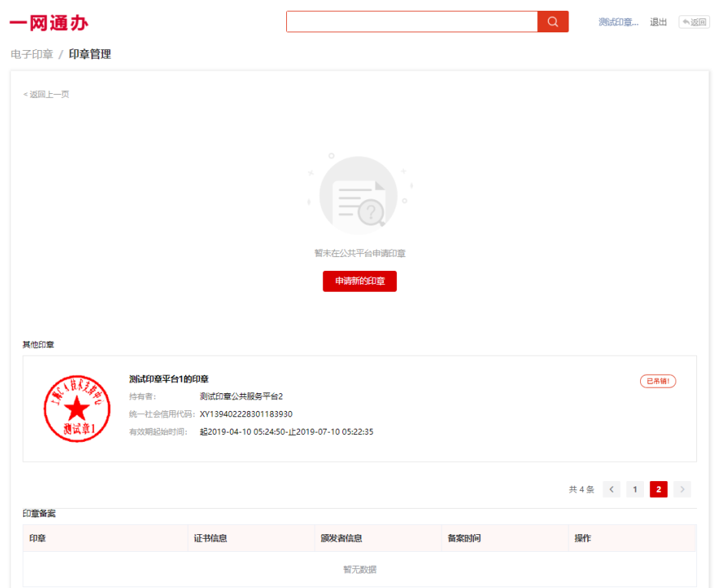Image resolution: width=724 pixels, height=588 pixels.
Task: Open the 测试印章 user account link
Action: [619, 22]
